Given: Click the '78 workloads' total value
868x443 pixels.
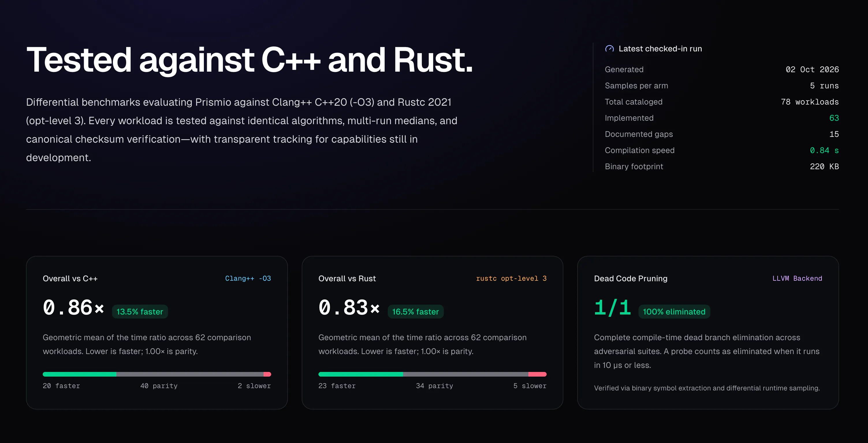Looking at the screenshot, I should 810,102.
